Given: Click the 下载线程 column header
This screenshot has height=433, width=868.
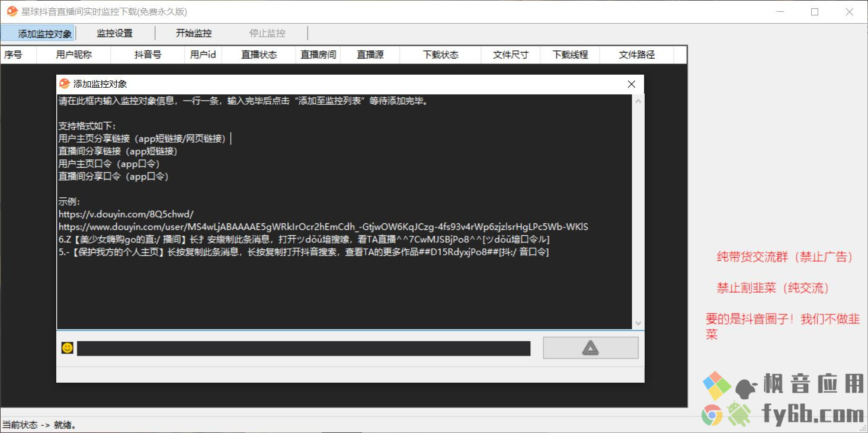Looking at the screenshot, I should (570, 54).
